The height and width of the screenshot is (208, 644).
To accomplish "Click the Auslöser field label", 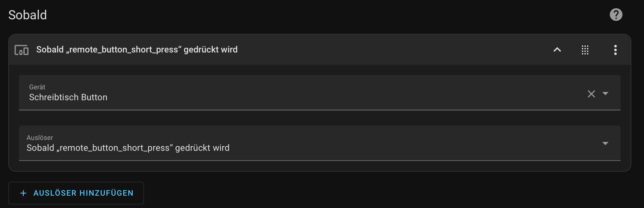I will [x=40, y=138].
